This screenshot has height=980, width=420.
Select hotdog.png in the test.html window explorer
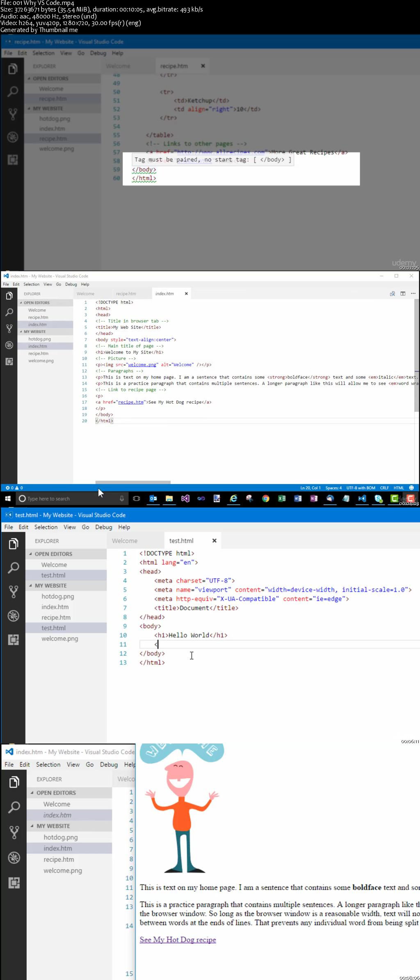click(57, 596)
